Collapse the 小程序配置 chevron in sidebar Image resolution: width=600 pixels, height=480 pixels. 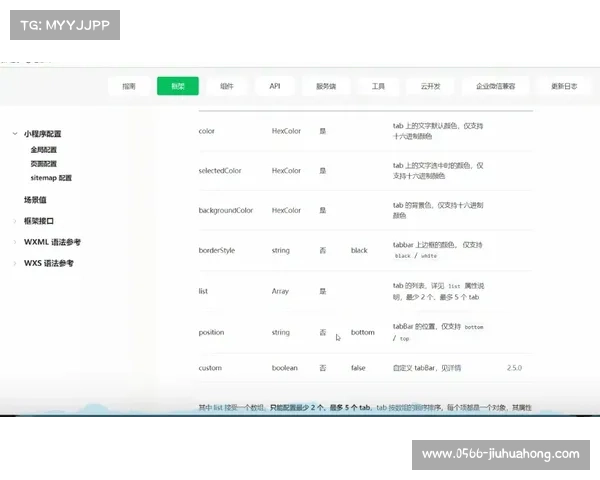click(15, 134)
